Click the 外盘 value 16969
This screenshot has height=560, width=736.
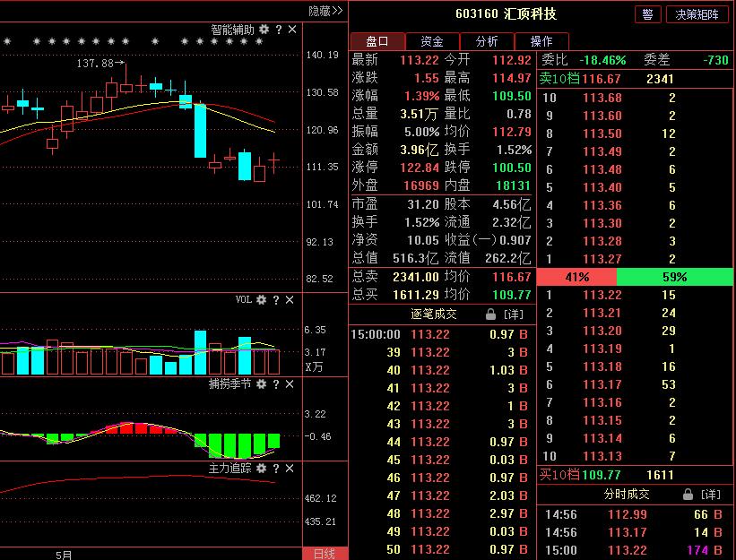click(421, 185)
